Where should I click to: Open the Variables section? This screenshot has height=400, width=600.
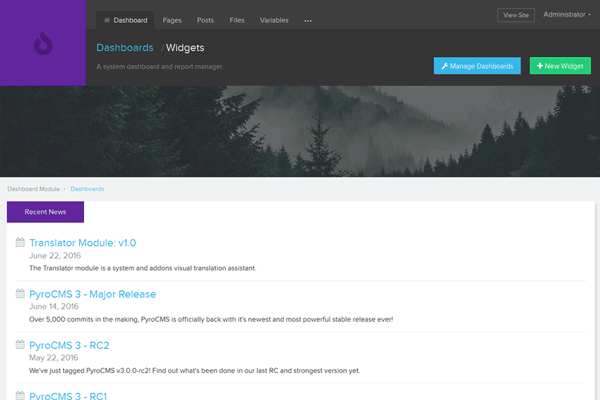click(x=274, y=20)
